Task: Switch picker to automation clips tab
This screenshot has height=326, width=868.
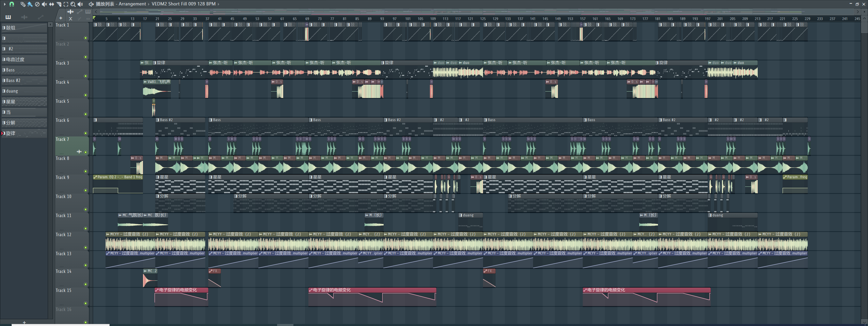Action: [x=41, y=17]
